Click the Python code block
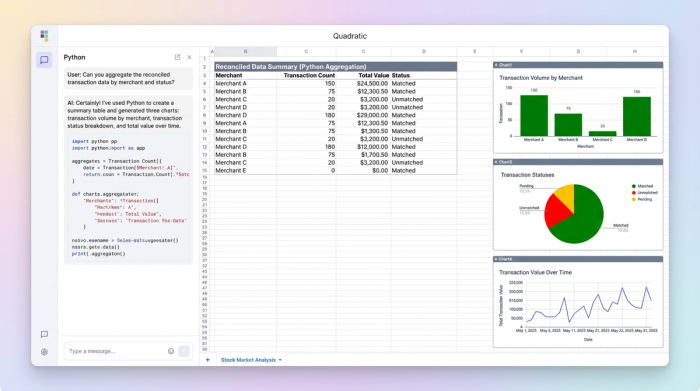The width and height of the screenshot is (700, 391). (129, 198)
